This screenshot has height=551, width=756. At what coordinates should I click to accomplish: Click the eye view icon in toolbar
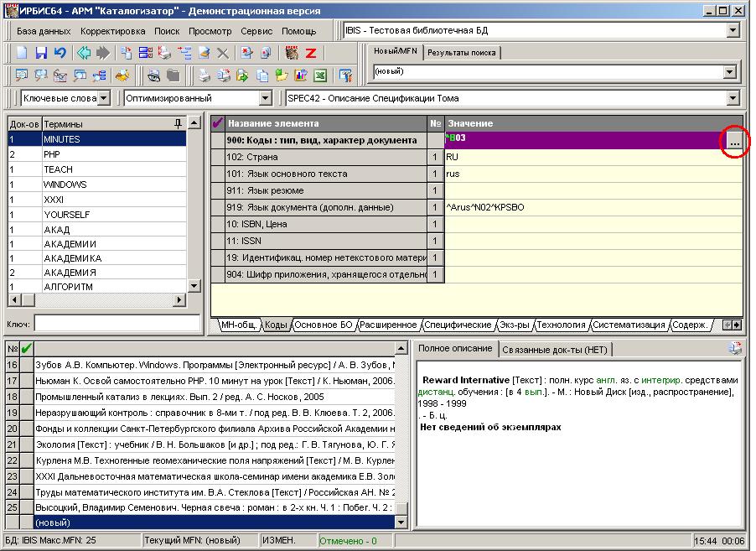tap(154, 75)
